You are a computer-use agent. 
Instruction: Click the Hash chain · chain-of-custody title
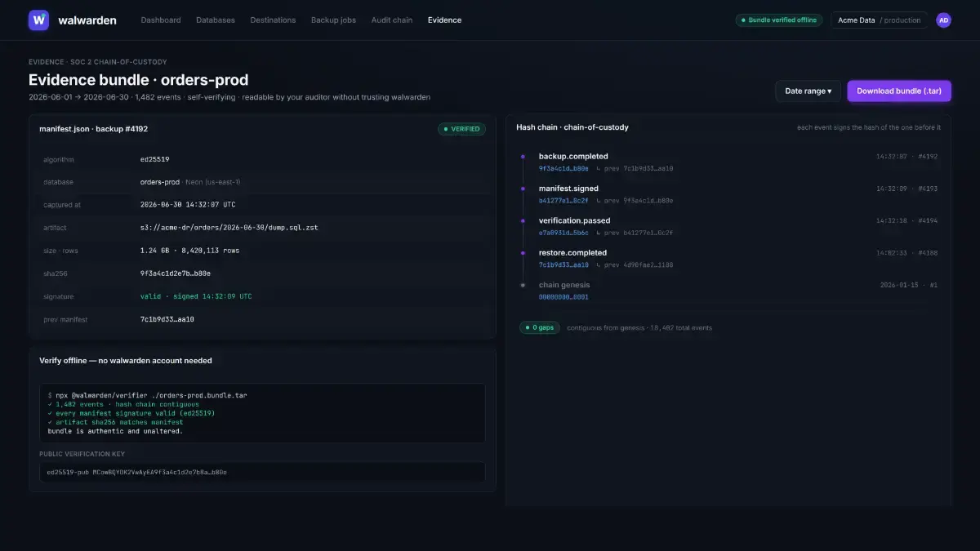coord(572,127)
